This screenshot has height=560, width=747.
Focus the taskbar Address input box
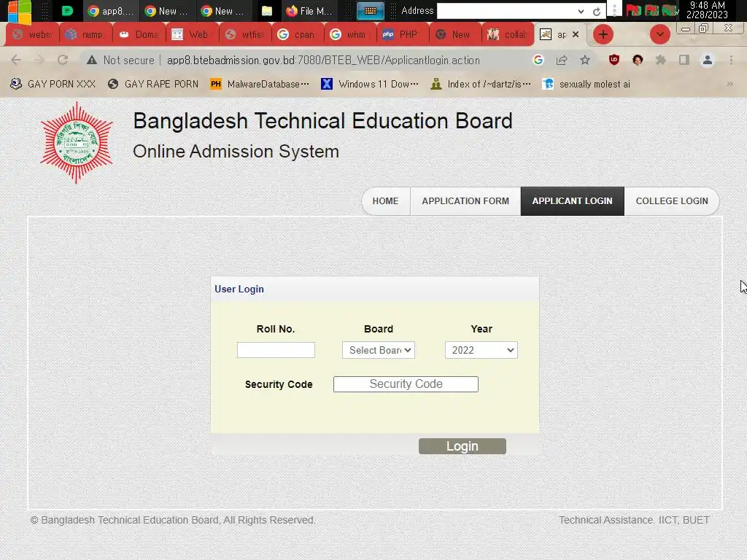(505, 11)
